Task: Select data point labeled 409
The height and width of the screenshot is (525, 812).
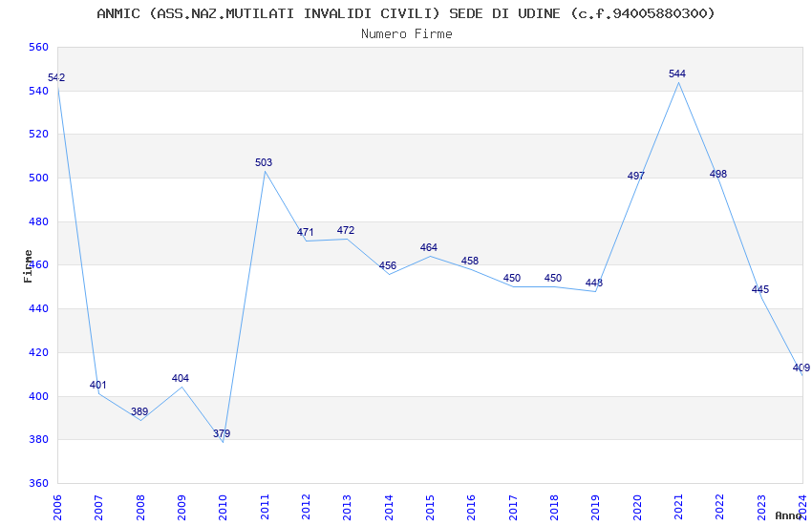Action: tap(801, 367)
